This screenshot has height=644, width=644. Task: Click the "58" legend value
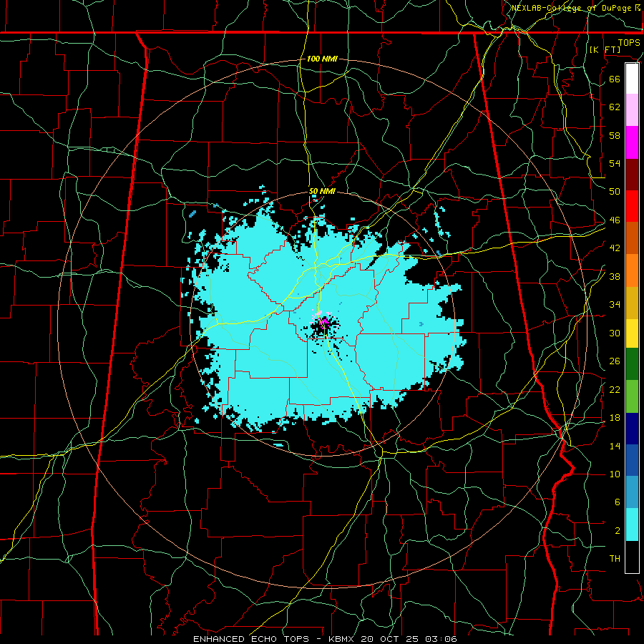point(615,136)
